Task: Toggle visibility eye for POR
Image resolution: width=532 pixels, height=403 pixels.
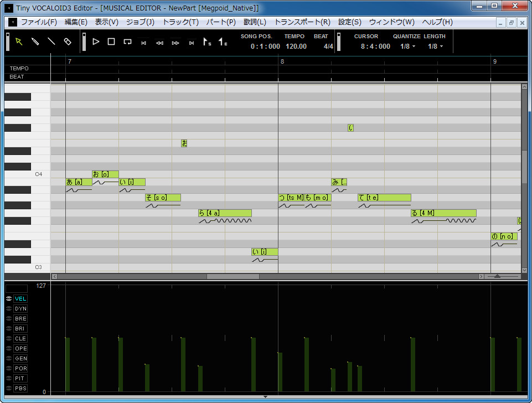Action: coord(9,368)
